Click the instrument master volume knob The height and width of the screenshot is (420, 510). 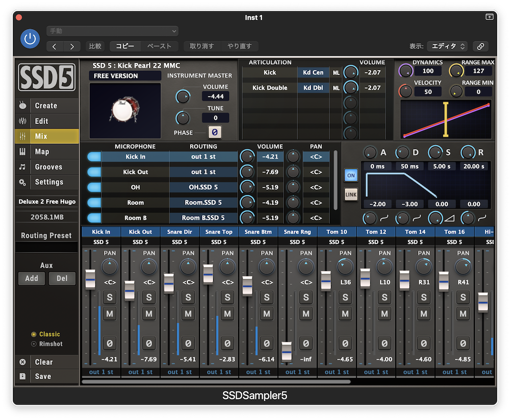pos(183,96)
